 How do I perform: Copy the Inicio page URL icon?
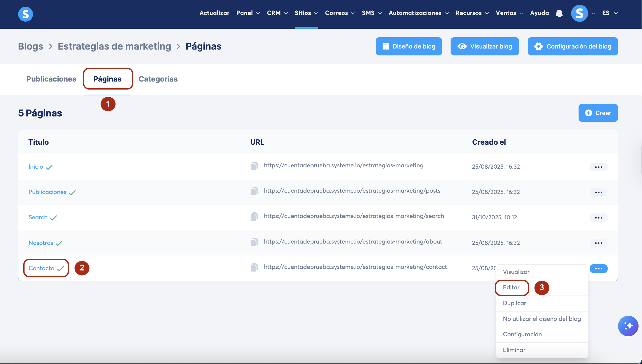254,166
